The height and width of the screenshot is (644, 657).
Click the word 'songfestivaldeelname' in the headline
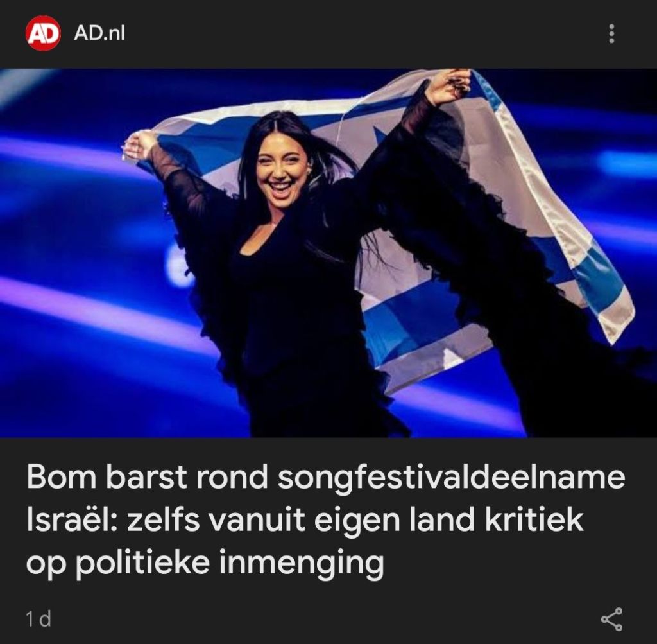pyautogui.click(x=451, y=478)
